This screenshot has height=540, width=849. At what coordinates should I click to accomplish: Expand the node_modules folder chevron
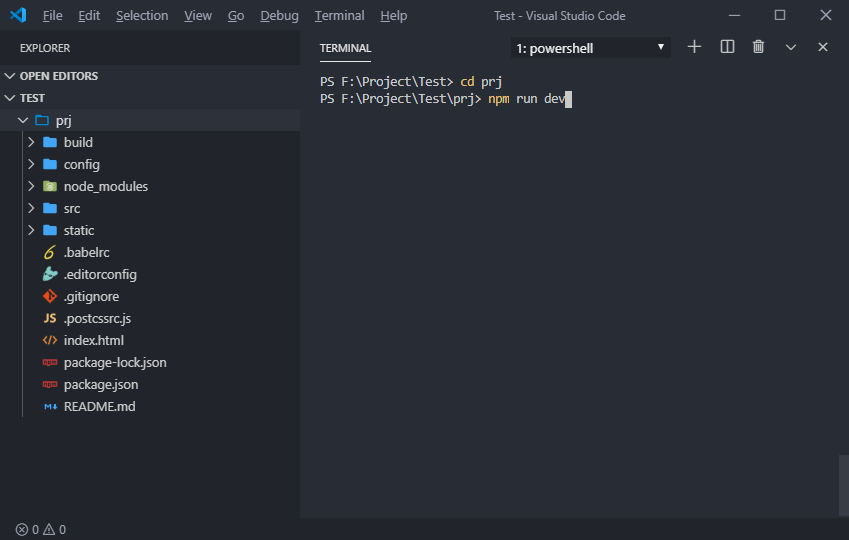coord(31,186)
